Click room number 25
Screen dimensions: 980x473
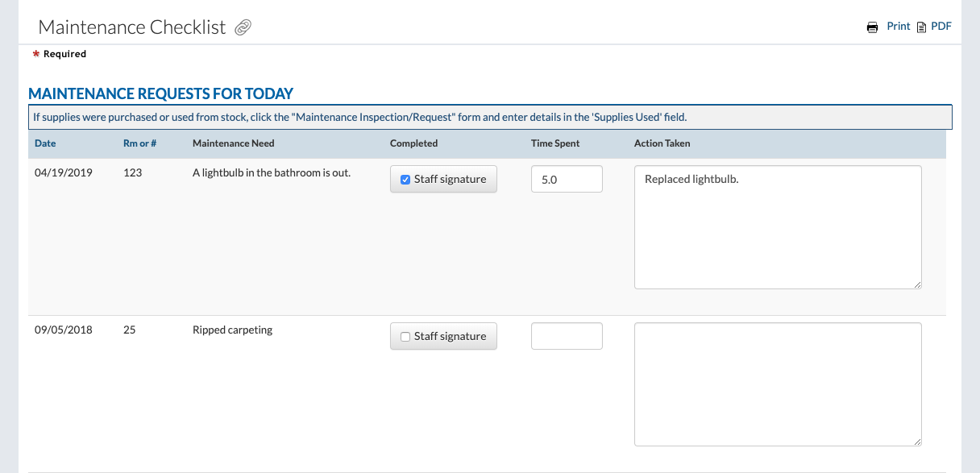[x=130, y=330]
